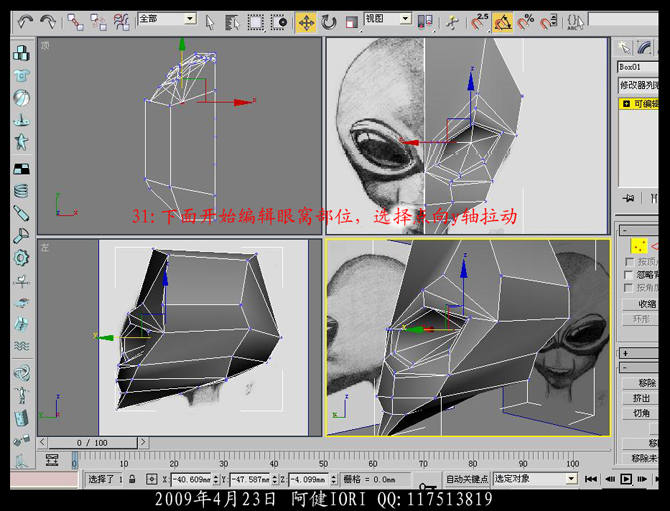Viewport: 670px width, 511px height.
Task: Activate the Select Object arrow tool
Action: (210, 21)
